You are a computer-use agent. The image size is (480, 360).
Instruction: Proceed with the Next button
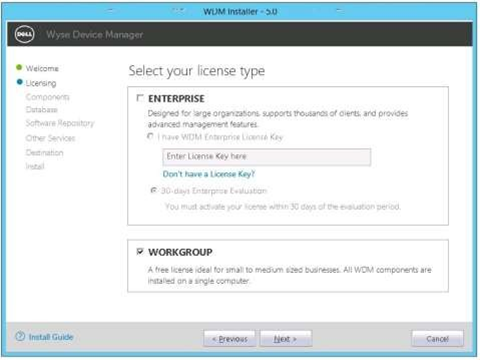pyautogui.click(x=286, y=339)
